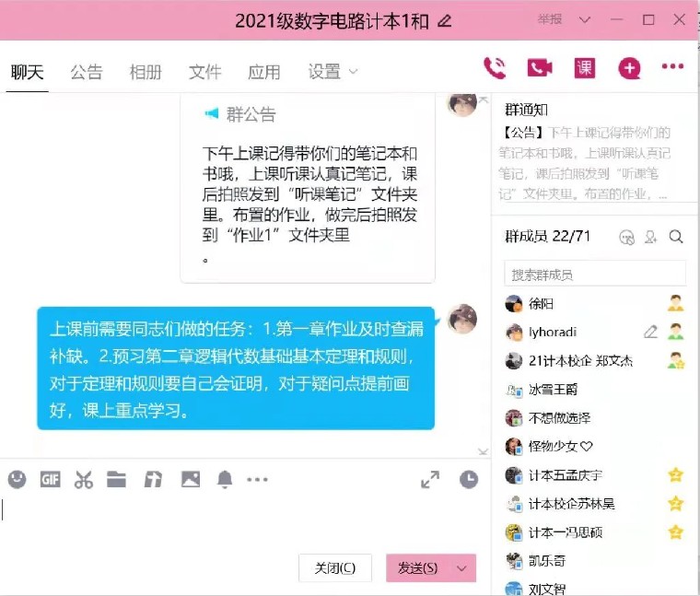The height and width of the screenshot is (596, 700).
Task: Open the emoji picker
Action: tap(17, 480)
